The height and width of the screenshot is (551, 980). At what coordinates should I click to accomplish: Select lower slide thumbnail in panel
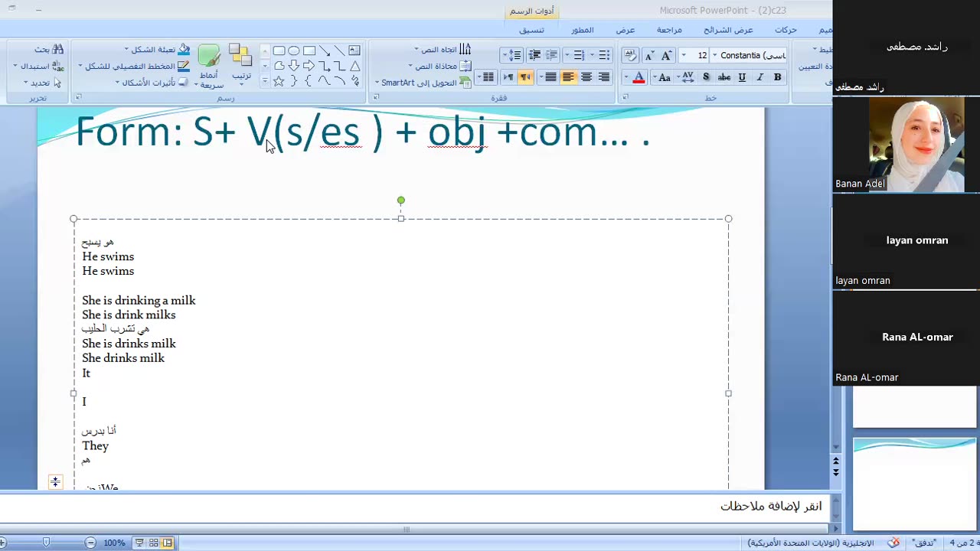click(x=915, y=484)
